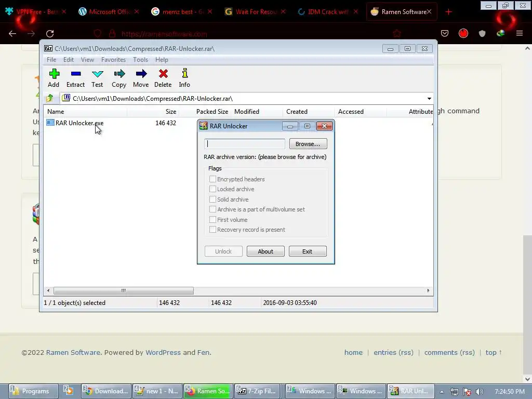Image resolution: width=532 pixels, height=399 pixels.
Task: Click the archive path input field in RAR Unlocker
Action: pyautogui.click(x=245, y=144)
